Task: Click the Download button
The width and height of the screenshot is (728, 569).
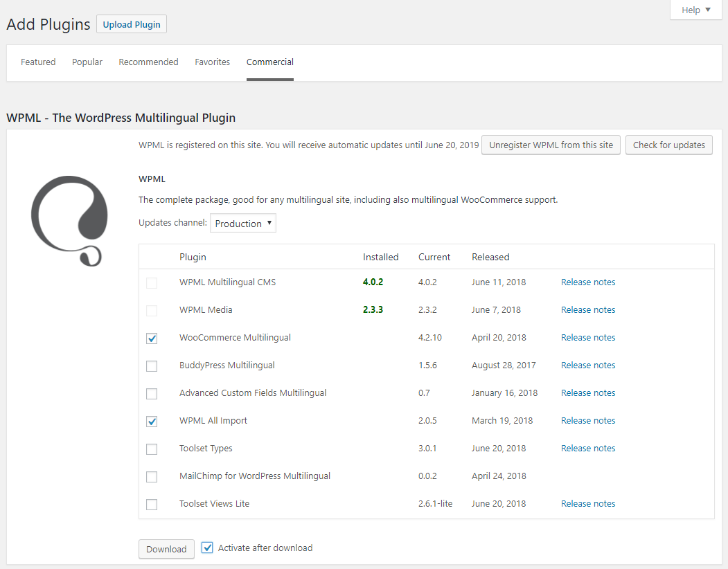Action: [166, 549]
